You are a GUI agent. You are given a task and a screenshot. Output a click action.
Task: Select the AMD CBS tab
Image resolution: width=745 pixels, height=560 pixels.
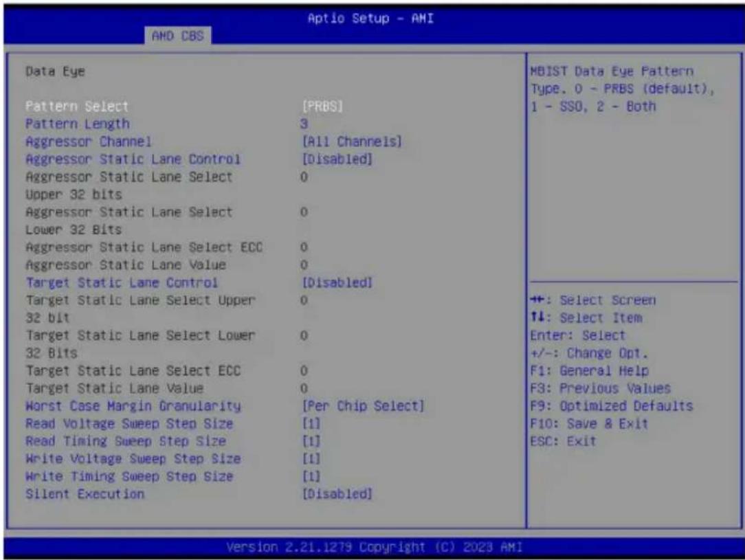pos(178,36)
